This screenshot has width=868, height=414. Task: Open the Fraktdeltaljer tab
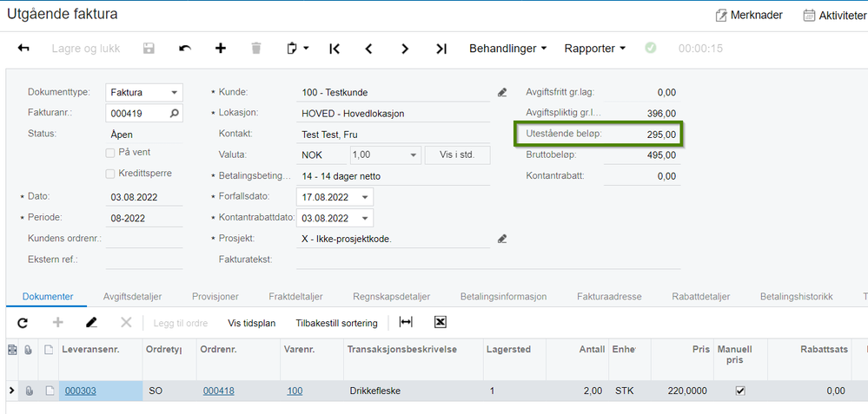(295, 297)
